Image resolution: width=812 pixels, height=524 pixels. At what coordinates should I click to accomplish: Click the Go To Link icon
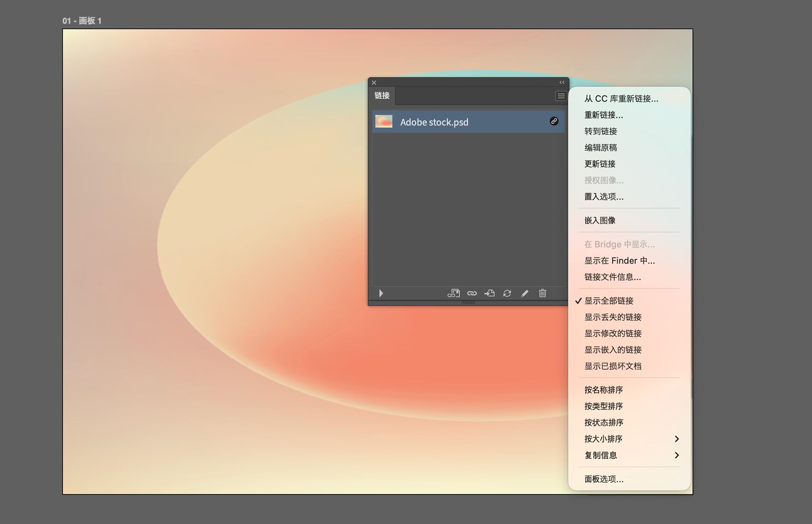(x=489, y=293)
